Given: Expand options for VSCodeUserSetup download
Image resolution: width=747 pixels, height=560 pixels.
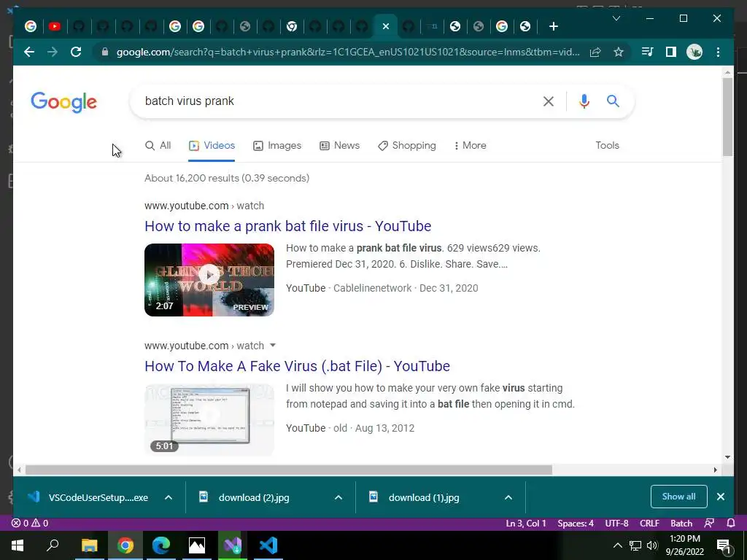Looking at the screenshot, I should (169, 497).
